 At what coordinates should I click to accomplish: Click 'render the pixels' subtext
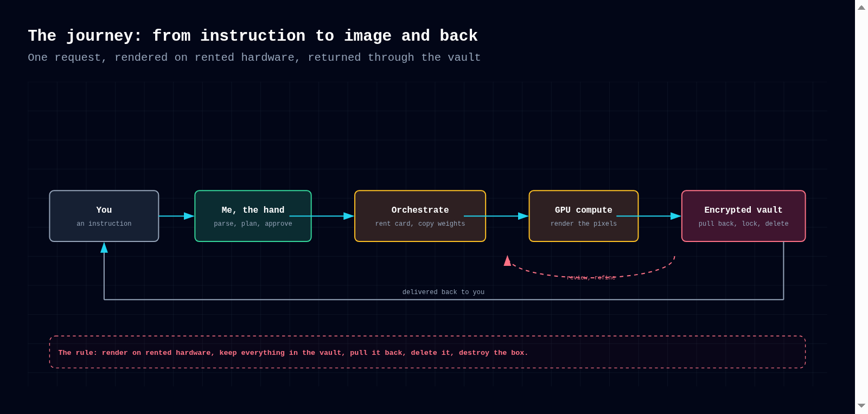click(584, 224)
